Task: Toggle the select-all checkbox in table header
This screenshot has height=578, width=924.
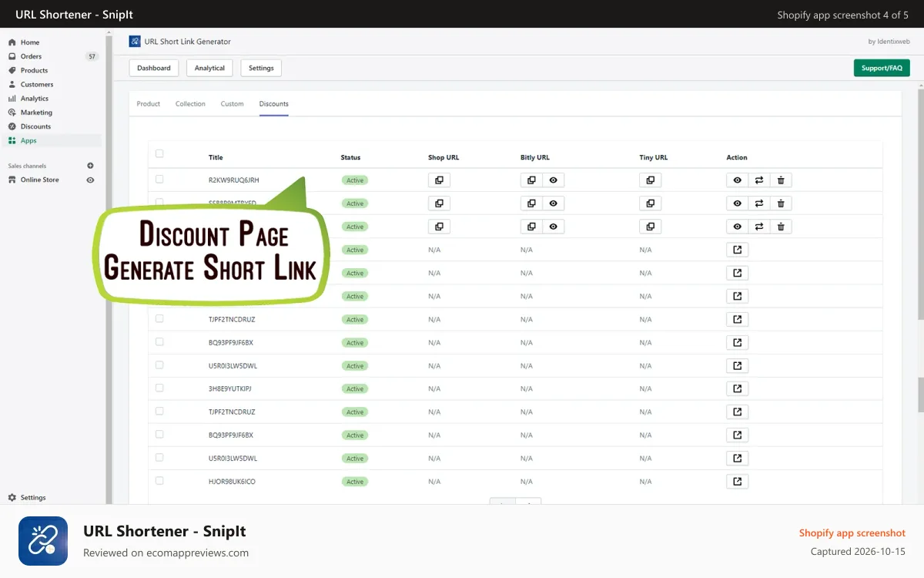Action: pyautogui.click(x=159, y=153)
